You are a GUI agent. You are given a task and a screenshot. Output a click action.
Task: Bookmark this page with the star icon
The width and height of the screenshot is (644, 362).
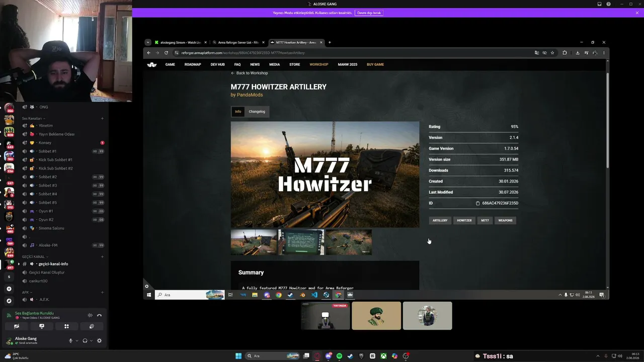point(552,53)
